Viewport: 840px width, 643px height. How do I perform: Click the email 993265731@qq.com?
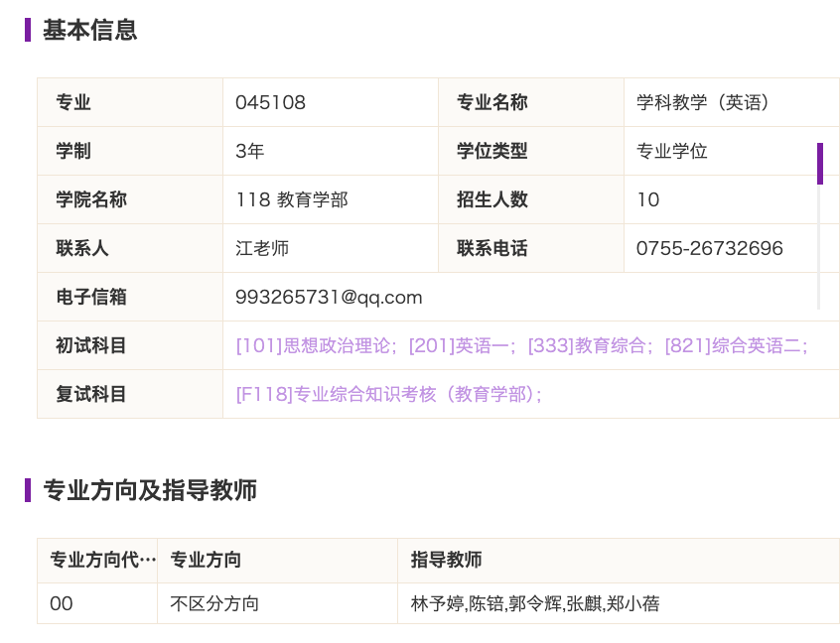click(329, 297)
